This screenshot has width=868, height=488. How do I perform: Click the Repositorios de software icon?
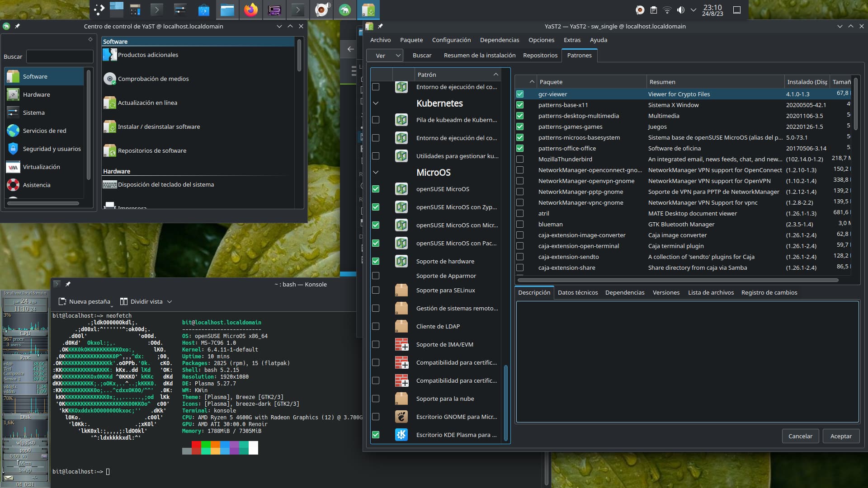[109, 151]
